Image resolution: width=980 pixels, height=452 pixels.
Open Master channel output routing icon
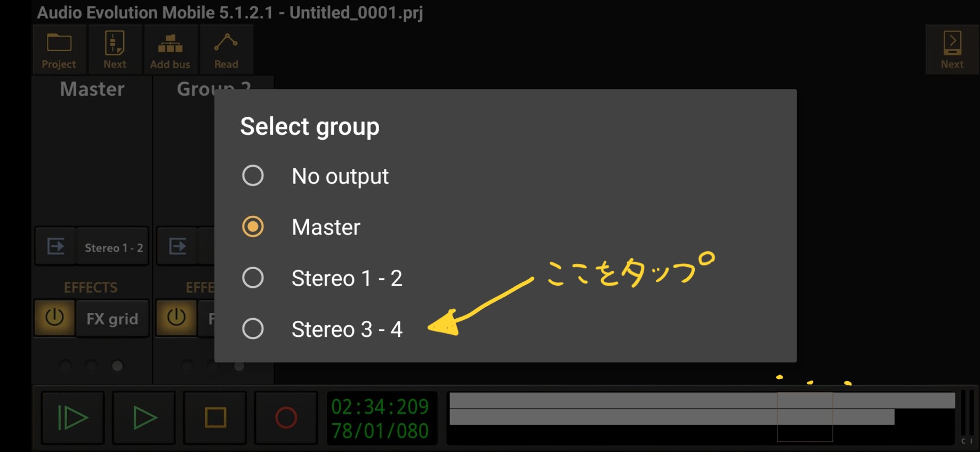[55, 247]
